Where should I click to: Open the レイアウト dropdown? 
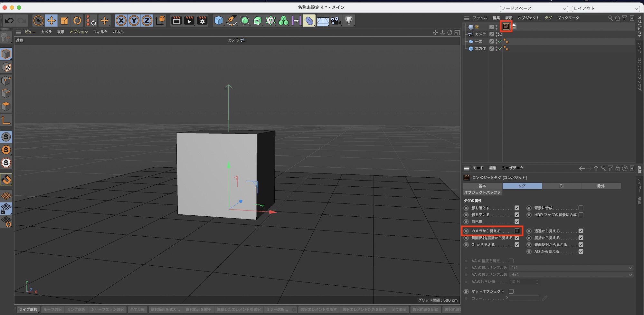pos(605,9)
